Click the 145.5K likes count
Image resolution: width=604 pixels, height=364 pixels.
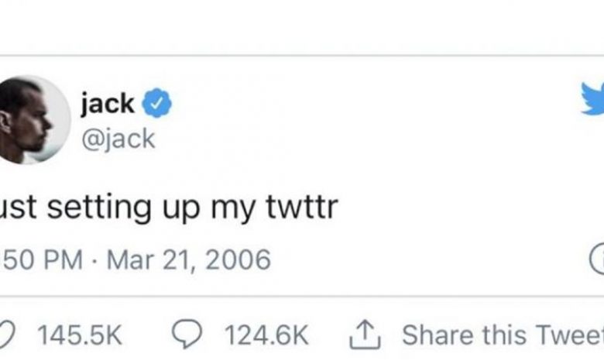point(79,335)
